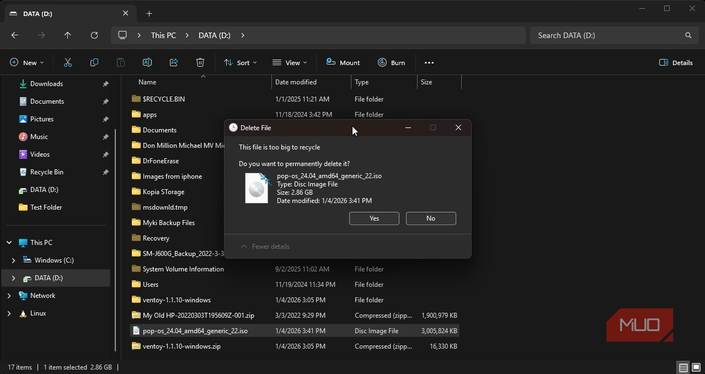Expand Windows (C:) in navigation tree
Viewport: 705px width, 374px height.
[13, 260]
